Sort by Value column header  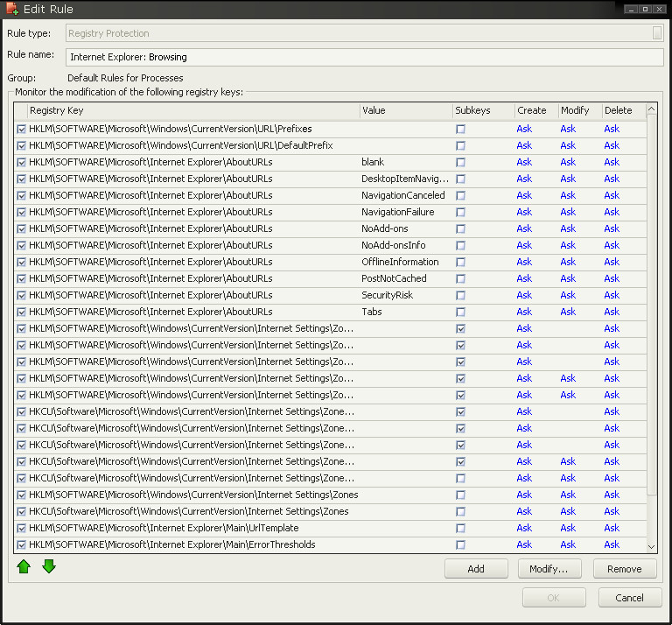coord(406,110)
